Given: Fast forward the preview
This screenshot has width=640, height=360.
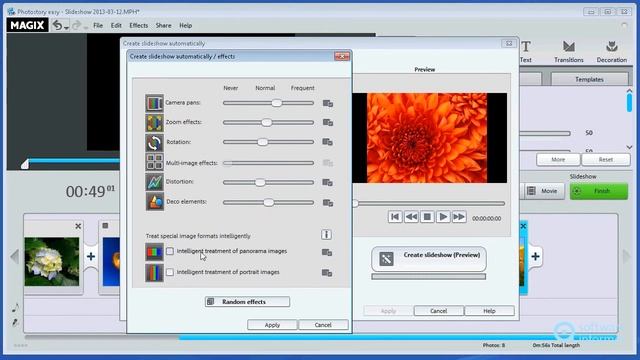Looking at the screenshot, I should pyautogui.click(x=459, y=217).
